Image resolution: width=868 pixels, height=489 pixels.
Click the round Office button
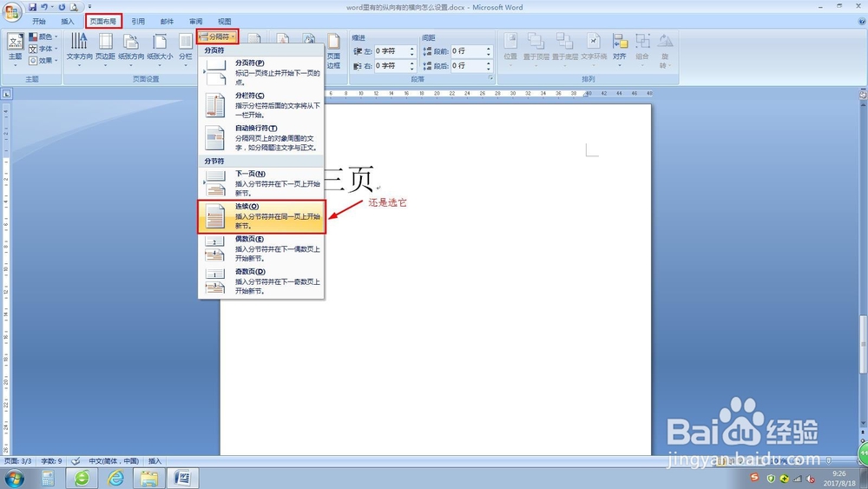tap(11, 12)
